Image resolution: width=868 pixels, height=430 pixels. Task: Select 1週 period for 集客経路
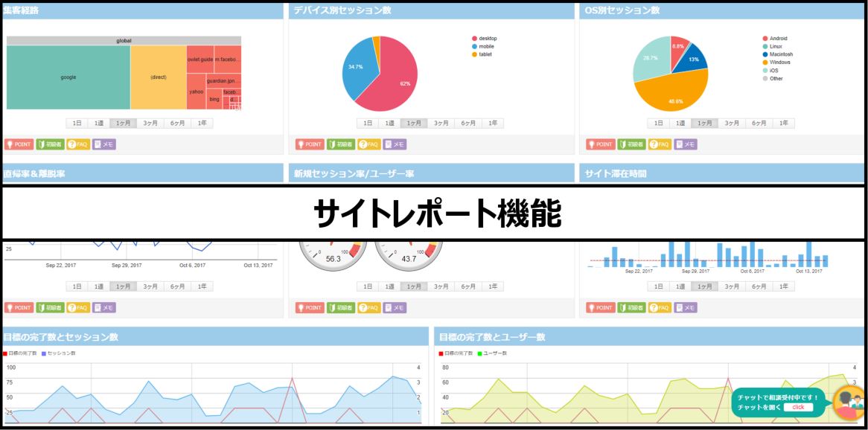[x=98, y=123]
